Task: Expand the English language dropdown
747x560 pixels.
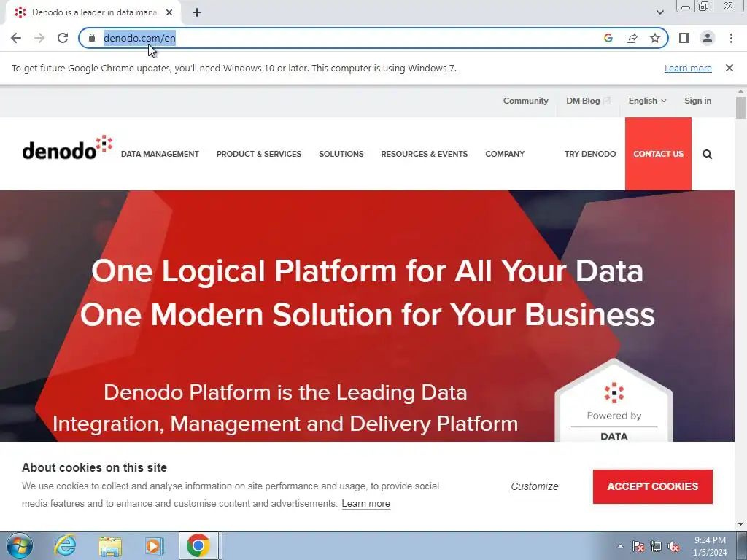Action: coord(647,101)
